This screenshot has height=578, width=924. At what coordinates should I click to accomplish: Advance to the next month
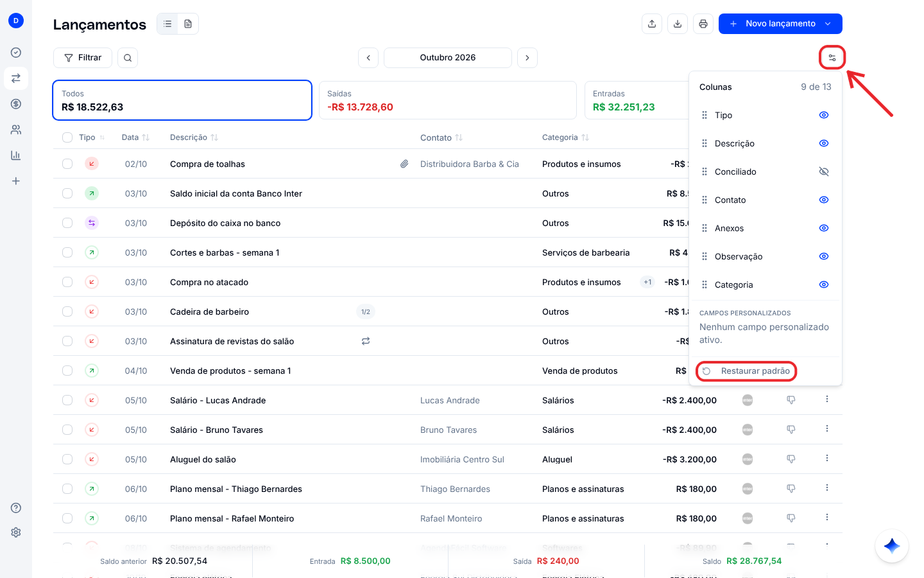coord(527,58)
